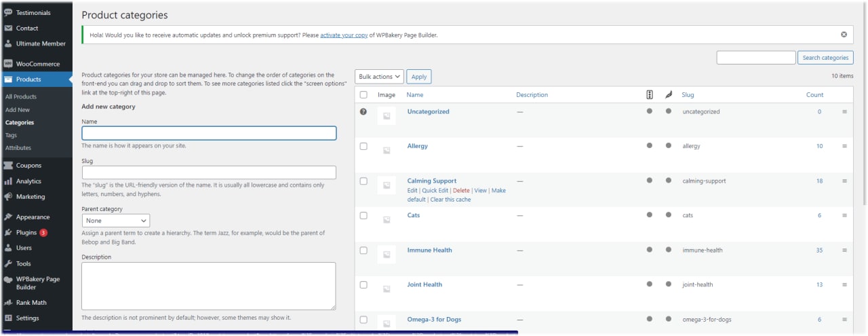Open All Products submenu item

click(x=21, y=97)
